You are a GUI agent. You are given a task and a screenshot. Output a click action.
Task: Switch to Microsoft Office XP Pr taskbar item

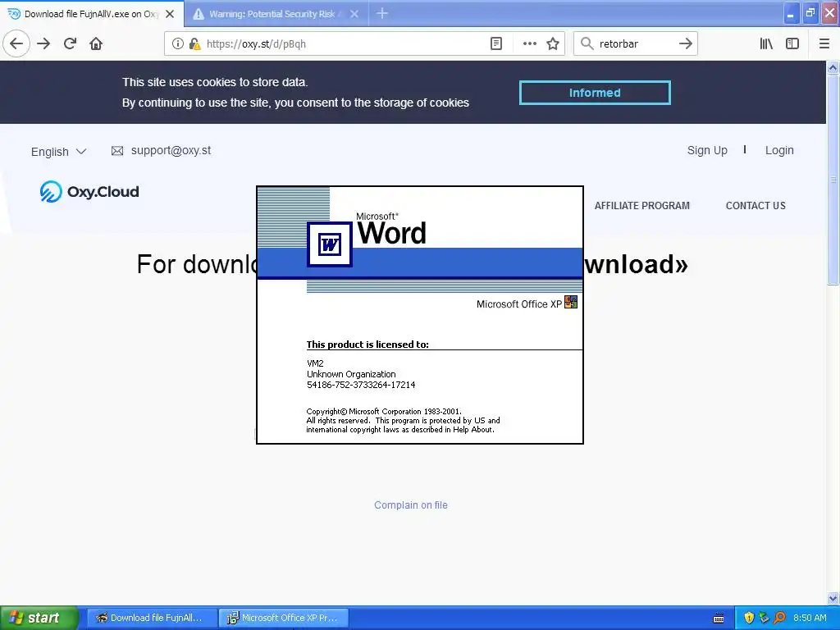click(x=285, y=618)
